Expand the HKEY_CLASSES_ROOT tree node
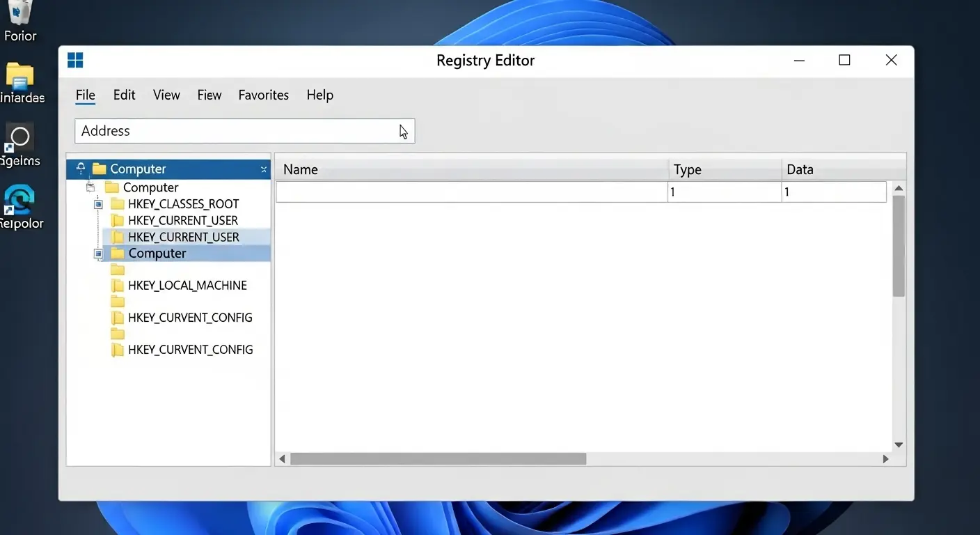This screenshot has height=535, width=980. 98,203
